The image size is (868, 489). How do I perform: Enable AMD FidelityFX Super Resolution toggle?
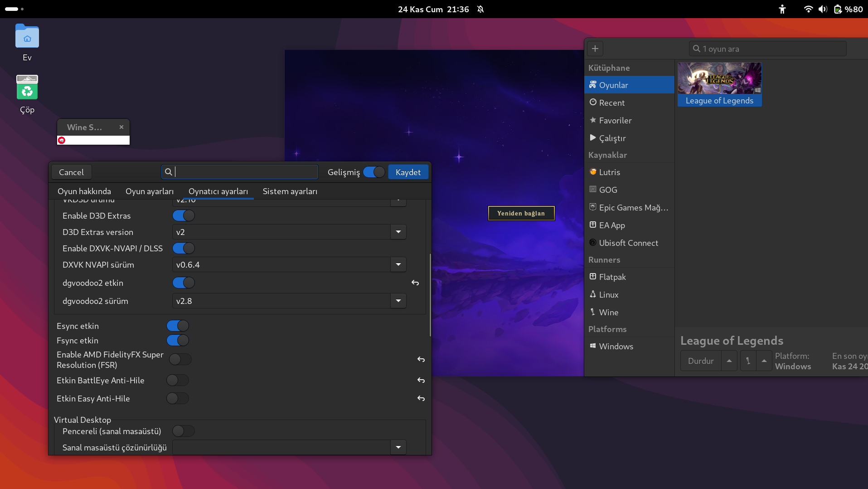click(x=180, y=360)
